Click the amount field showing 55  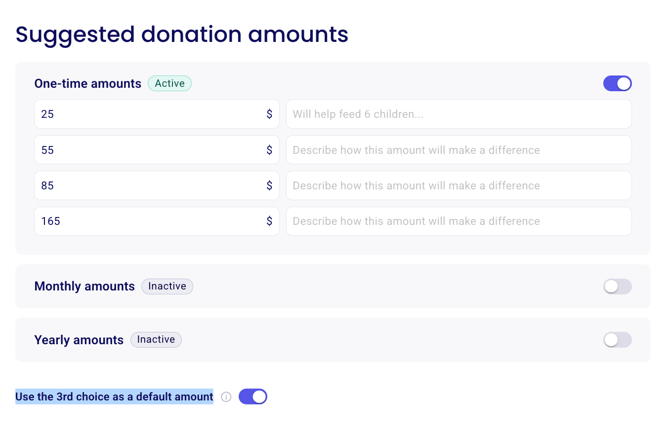pos(150,150)
